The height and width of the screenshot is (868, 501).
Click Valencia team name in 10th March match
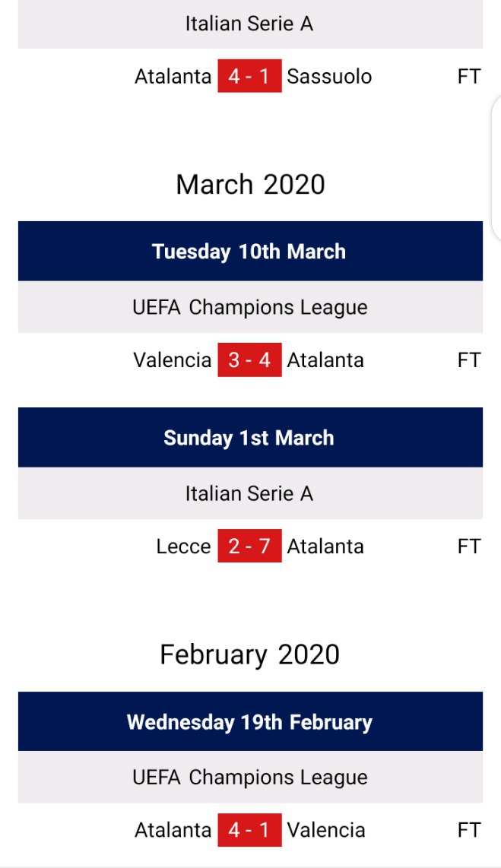172,360
